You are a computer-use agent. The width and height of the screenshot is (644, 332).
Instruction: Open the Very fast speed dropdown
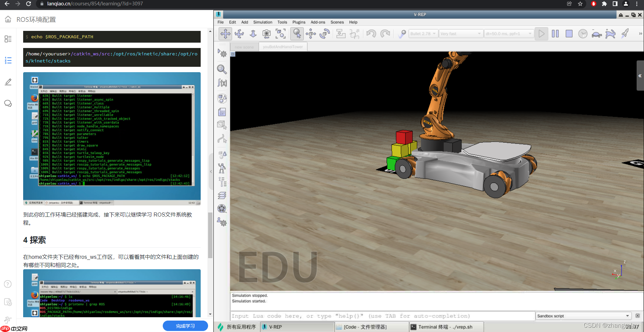pyautogui.click(x=461, y=33)
